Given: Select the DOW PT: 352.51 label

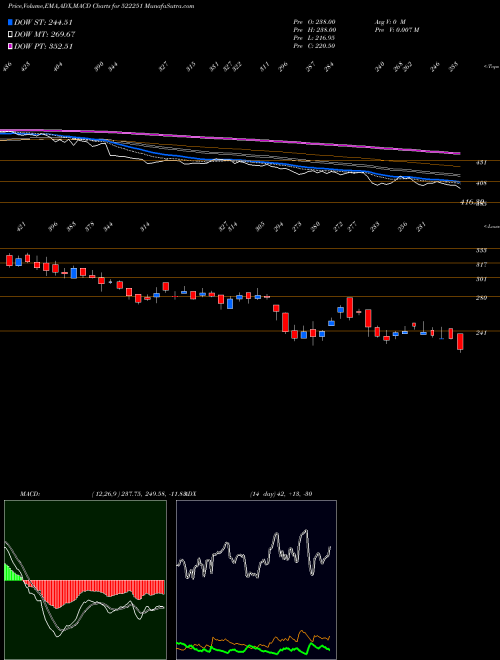Looking at the screenshot, I should point(44,46).
